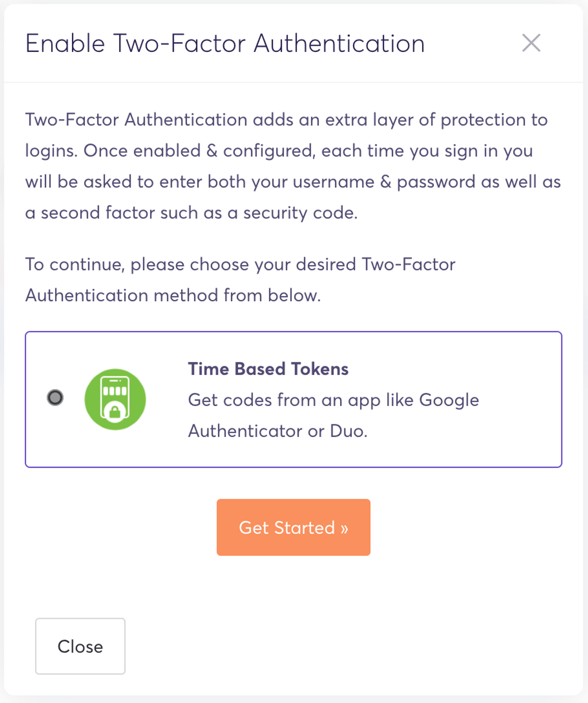This screenshot has width=588, height=703.
Task: Click the "Authentication method from below." line
Action: click(173, 295)
